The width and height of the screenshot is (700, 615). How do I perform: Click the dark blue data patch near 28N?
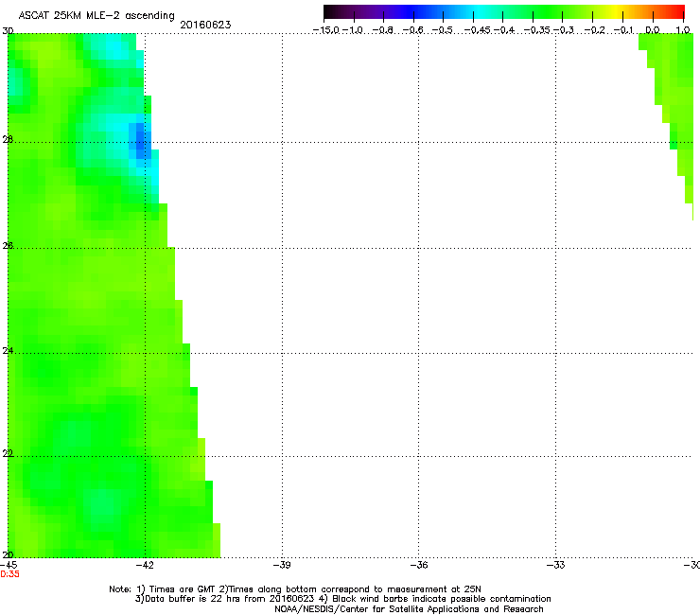[140, 141]
